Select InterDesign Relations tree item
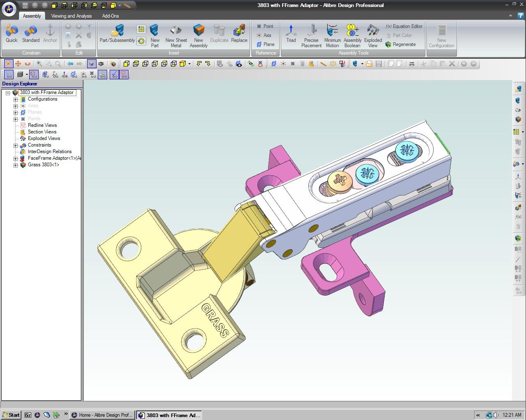 click(x=49, y=151)
